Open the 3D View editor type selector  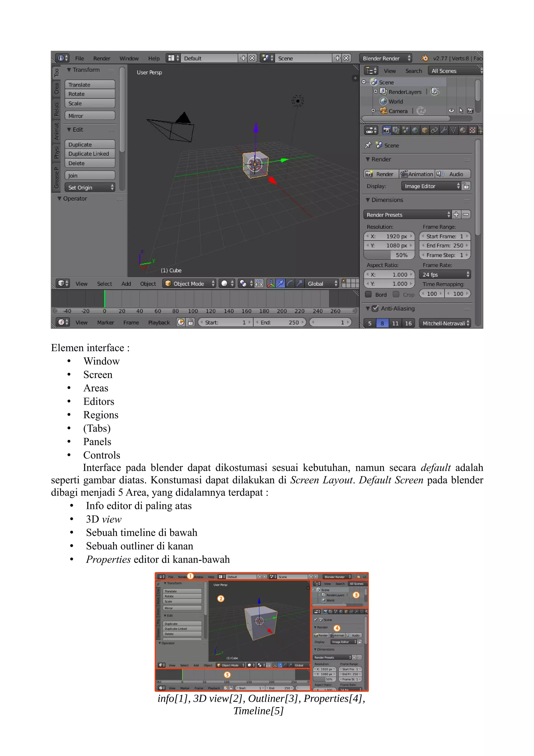(63, 283)
